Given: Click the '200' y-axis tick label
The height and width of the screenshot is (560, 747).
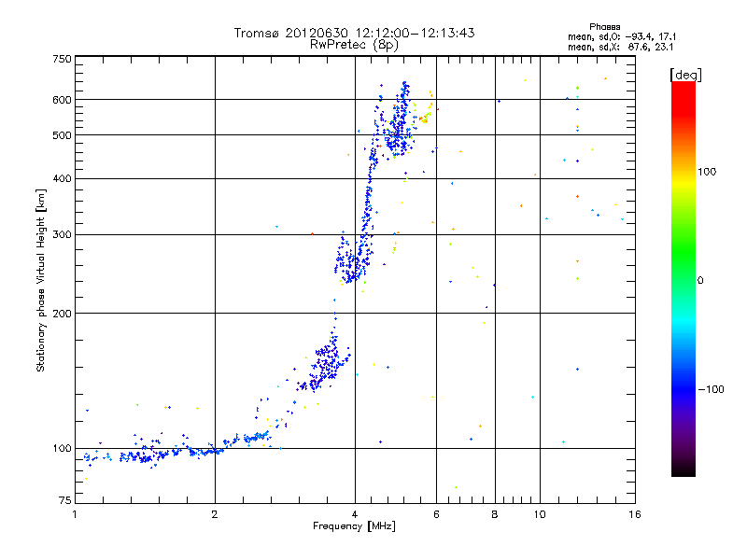Looking at the screenshot, I should (x=62, y=314).
